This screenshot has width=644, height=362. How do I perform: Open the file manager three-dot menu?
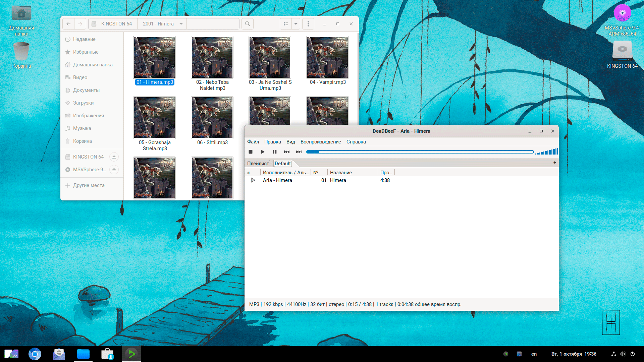[308, 24]
